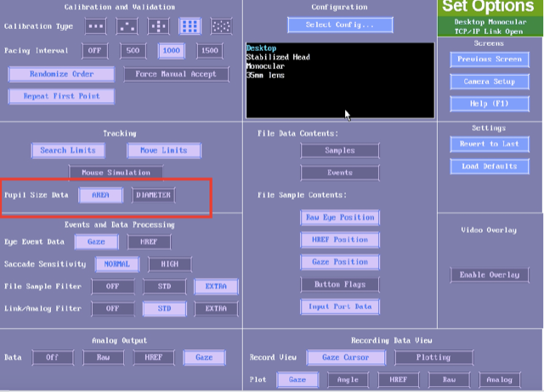Set Record View to Plotting
544x392 pixels.
point(433,358)
